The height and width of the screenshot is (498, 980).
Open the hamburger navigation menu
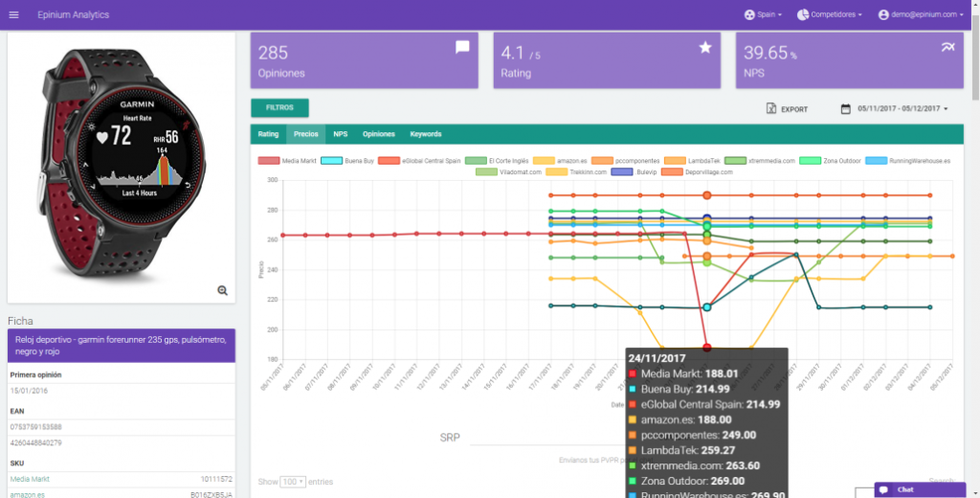(x=13, y=14)
